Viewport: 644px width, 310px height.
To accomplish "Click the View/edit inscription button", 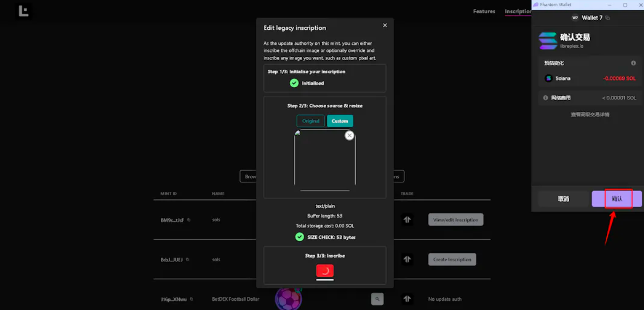I will click(455, 220).
